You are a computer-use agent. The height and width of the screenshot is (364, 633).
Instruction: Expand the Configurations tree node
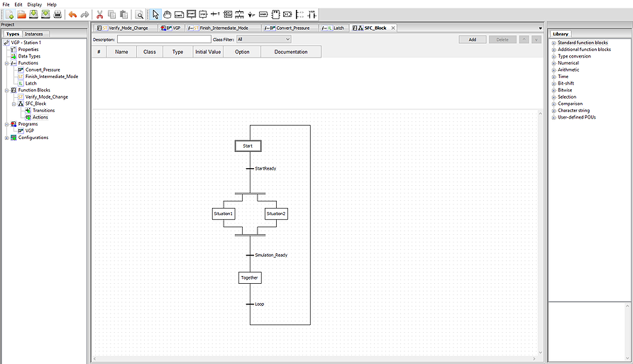[6, 138]
